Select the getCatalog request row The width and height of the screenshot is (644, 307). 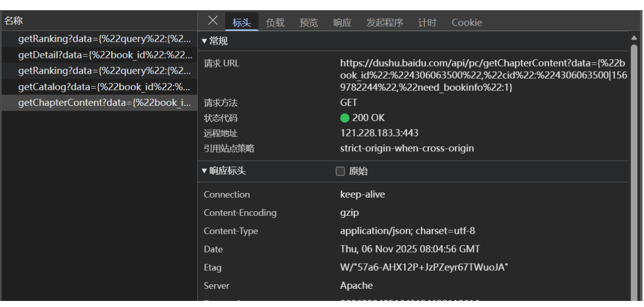[99, 87]
